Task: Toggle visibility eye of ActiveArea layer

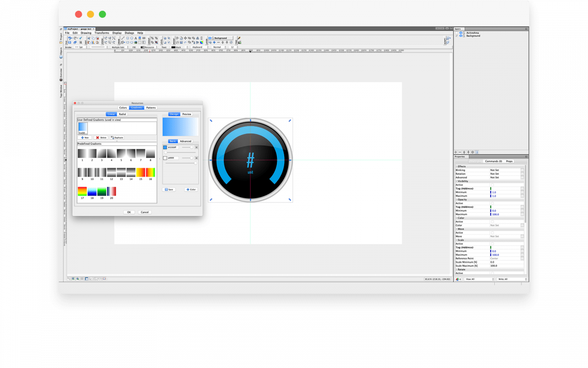Action: click(461, 33)
